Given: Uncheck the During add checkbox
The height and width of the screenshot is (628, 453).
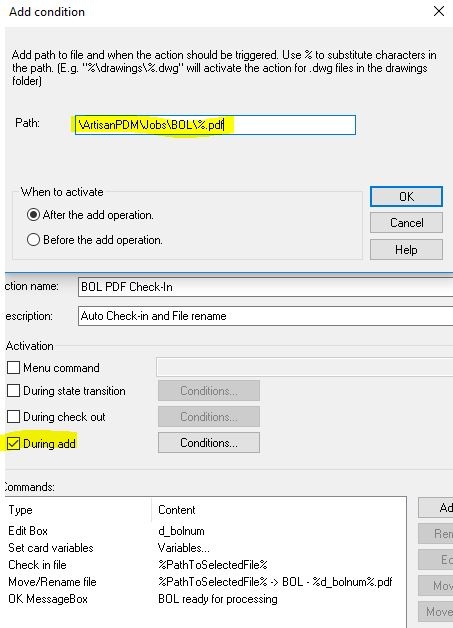Looking at the screenshot, I should pos(14,443).
